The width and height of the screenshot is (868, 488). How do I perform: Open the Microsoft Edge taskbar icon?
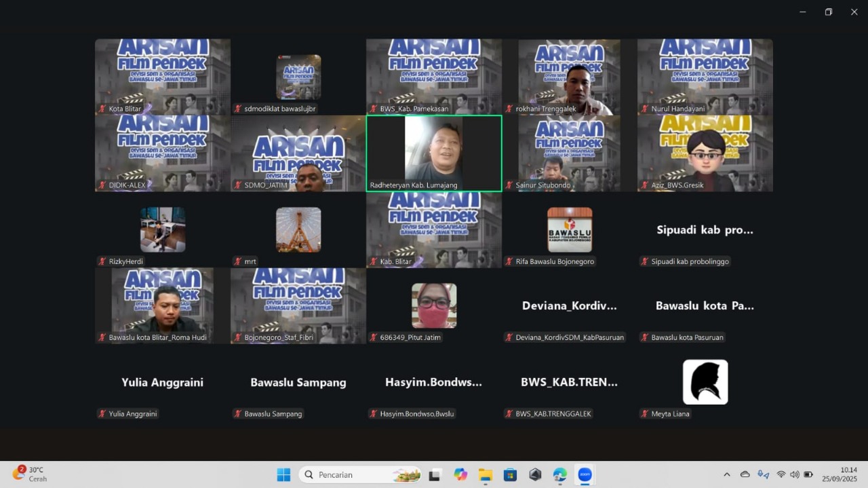[559, 474]
